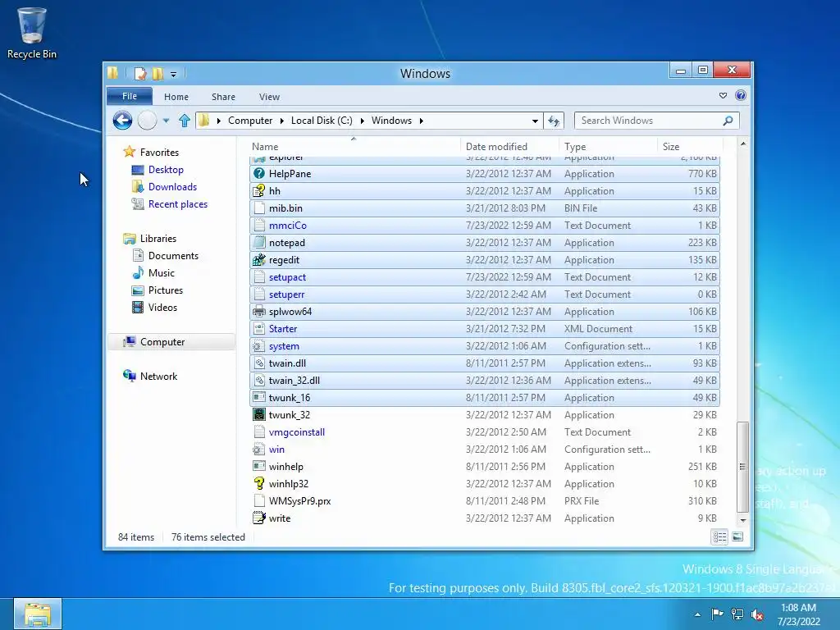Open the Help question mark icon
The image size is (840, 630).
(741, 95)
